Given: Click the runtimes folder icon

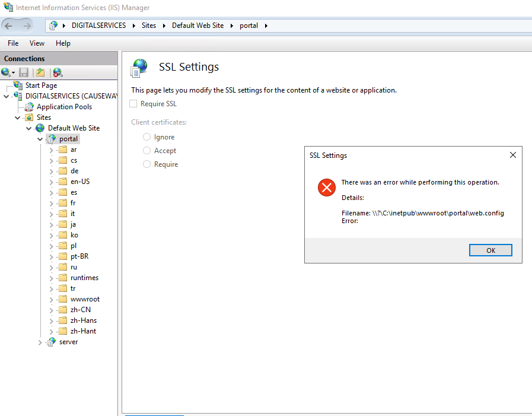Looking at the screenshot, I should (63, 278).
